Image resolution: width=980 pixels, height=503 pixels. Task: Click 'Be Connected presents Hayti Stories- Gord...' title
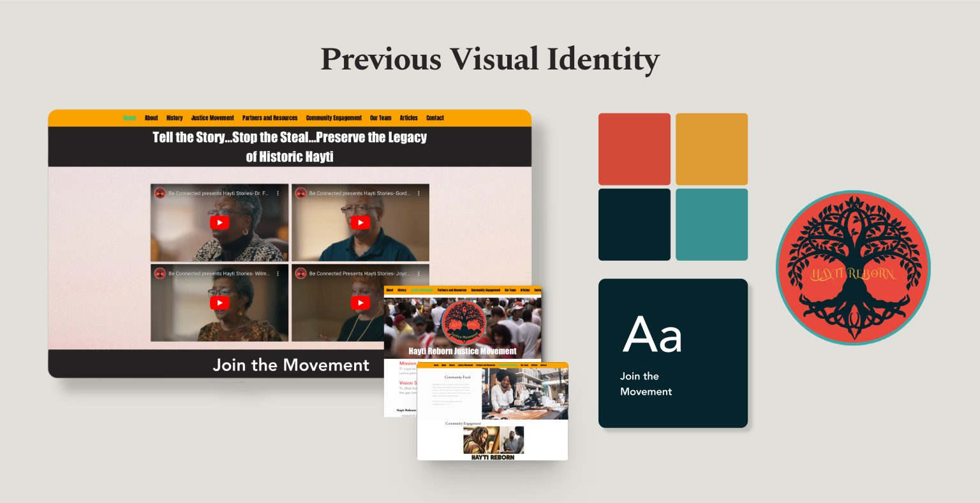[360, 193]
